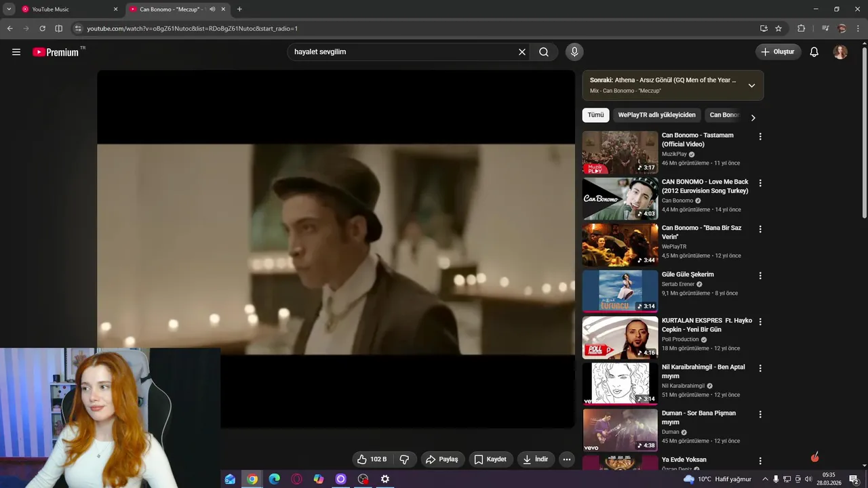
Task: Bookmark this page with the star icon
Action: click(x=778, y=28)
